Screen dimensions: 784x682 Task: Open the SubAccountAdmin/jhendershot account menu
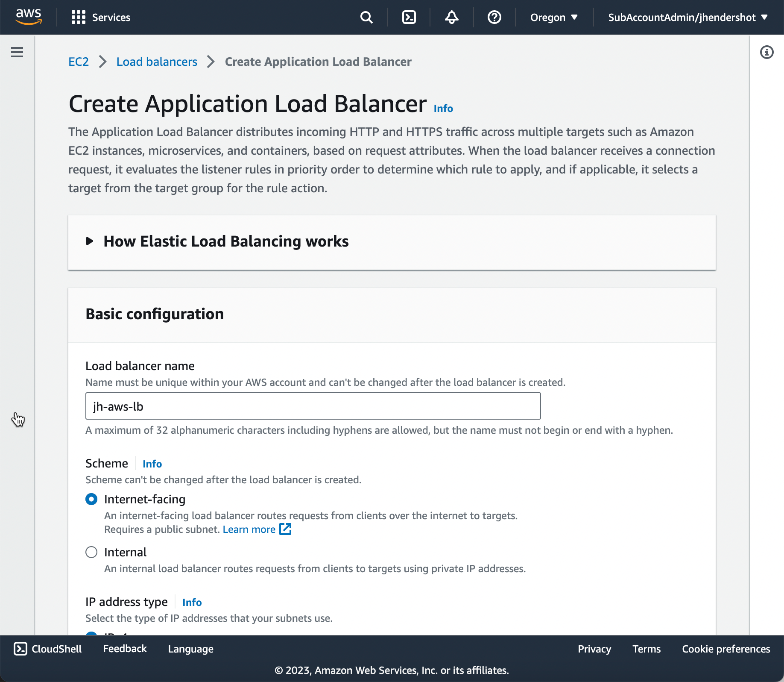(x=687, y=18)
